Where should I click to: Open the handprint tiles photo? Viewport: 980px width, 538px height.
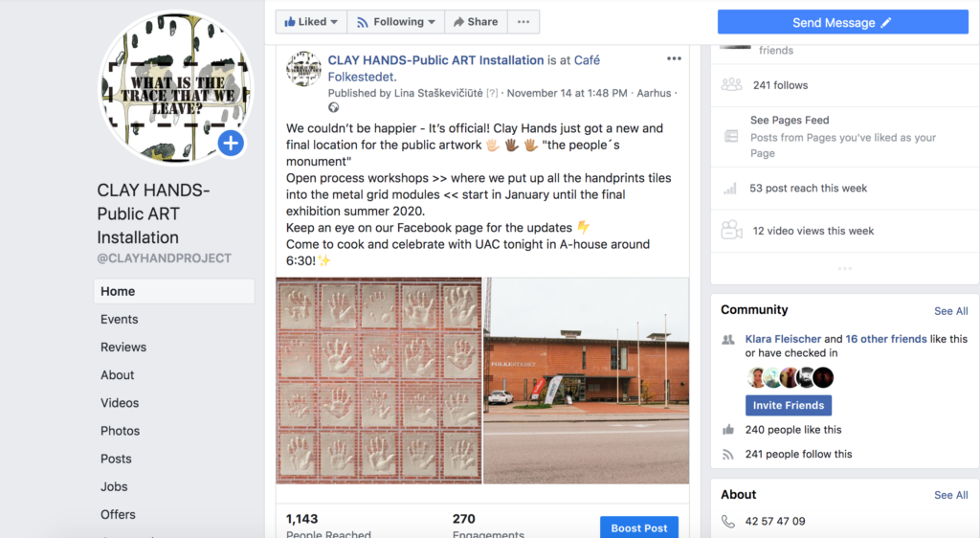[x=379, y=381]
